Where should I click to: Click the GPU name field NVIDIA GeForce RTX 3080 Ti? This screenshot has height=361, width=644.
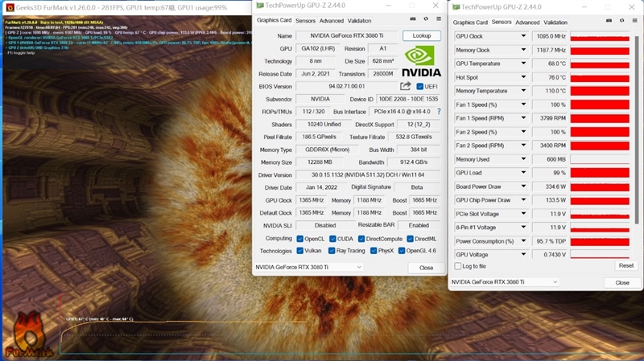click(x=347, y=35)
